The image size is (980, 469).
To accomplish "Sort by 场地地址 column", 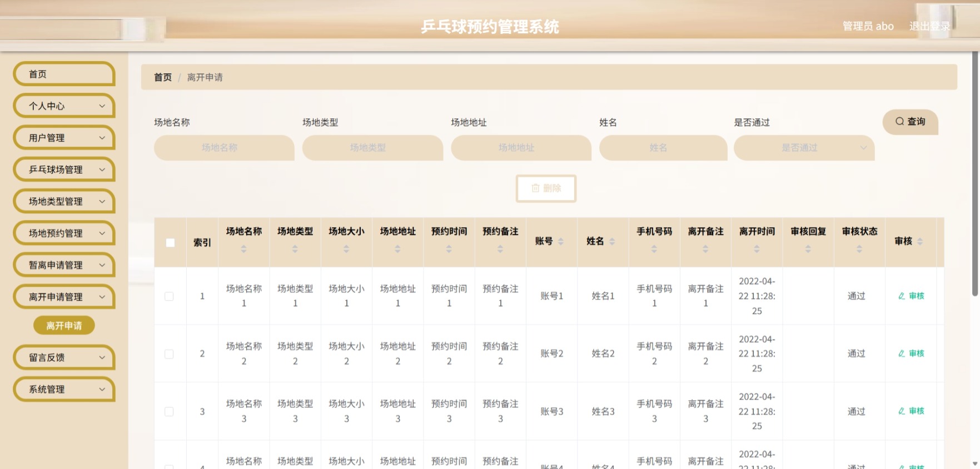I will point(397,249).
